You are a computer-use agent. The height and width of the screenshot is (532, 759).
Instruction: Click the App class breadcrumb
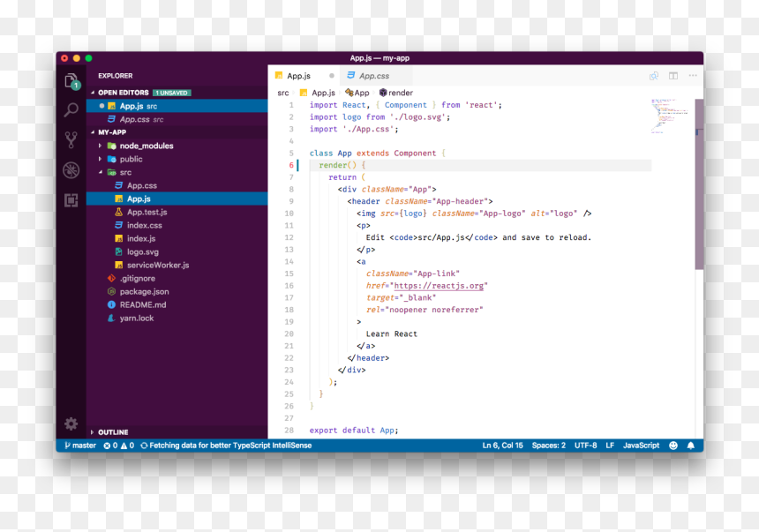pyautogui.click(x=357, y=93)
